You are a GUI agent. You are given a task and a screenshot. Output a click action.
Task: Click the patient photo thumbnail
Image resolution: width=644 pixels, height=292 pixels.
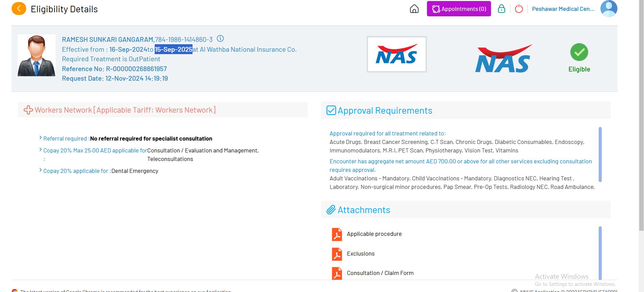coord(36,55)
